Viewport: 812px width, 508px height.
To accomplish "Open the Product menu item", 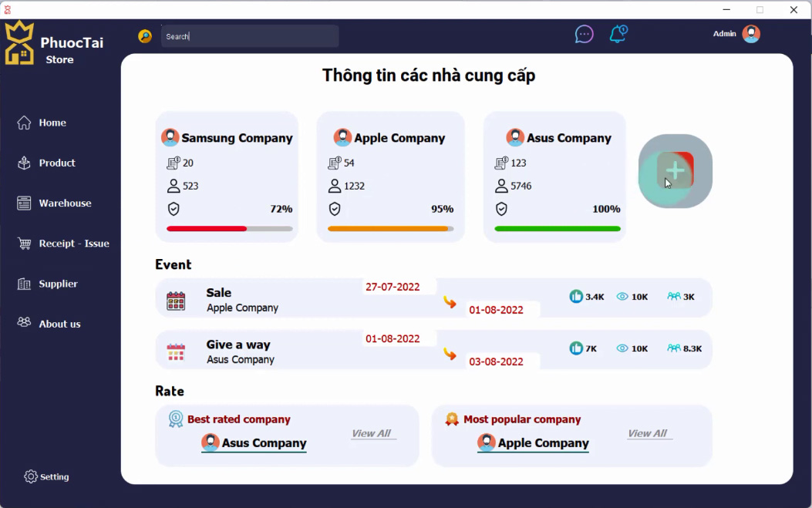I will tap(57, 163).
